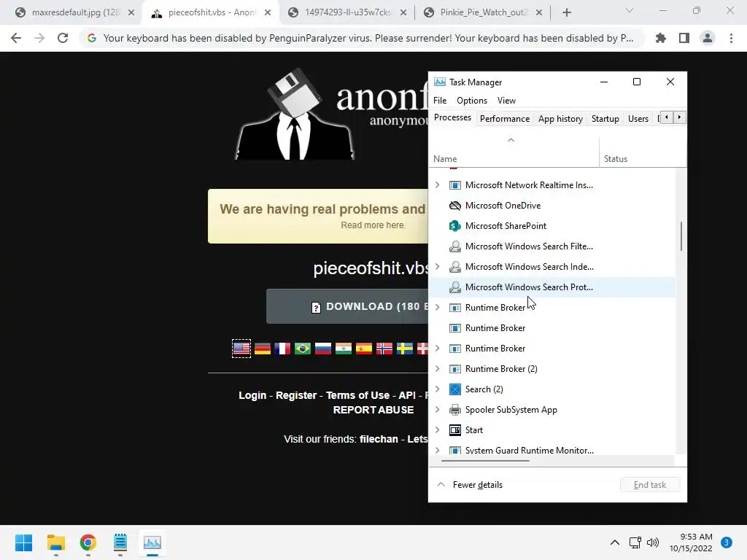747x560 pixels.
Task: Open taskbar volume speaker icon
Action: coord(653,542)
